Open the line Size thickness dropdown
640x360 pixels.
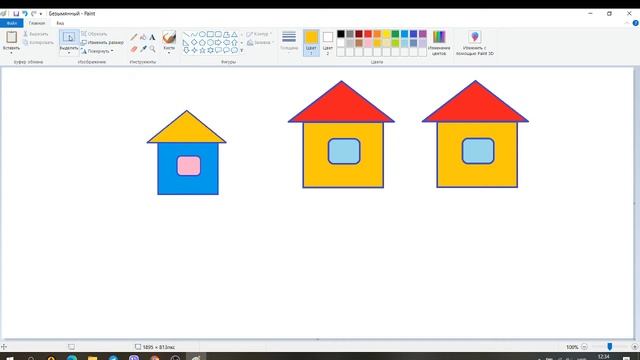click(289, 42)
